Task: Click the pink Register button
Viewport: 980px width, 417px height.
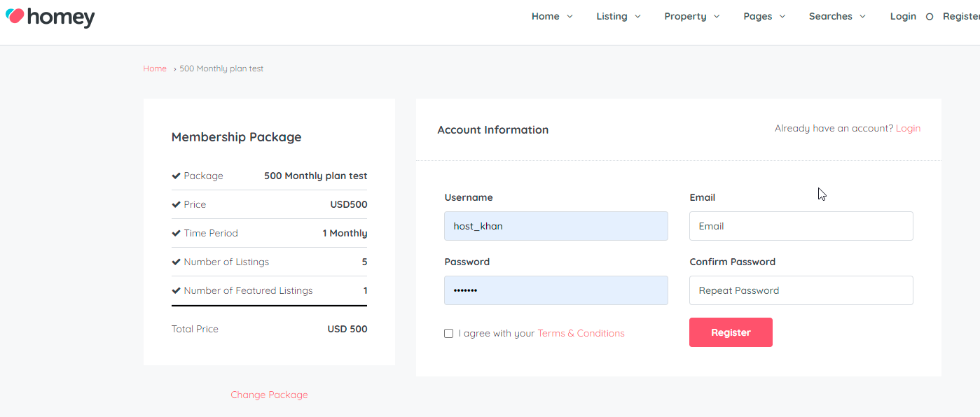Action: (x=731, y=332)
